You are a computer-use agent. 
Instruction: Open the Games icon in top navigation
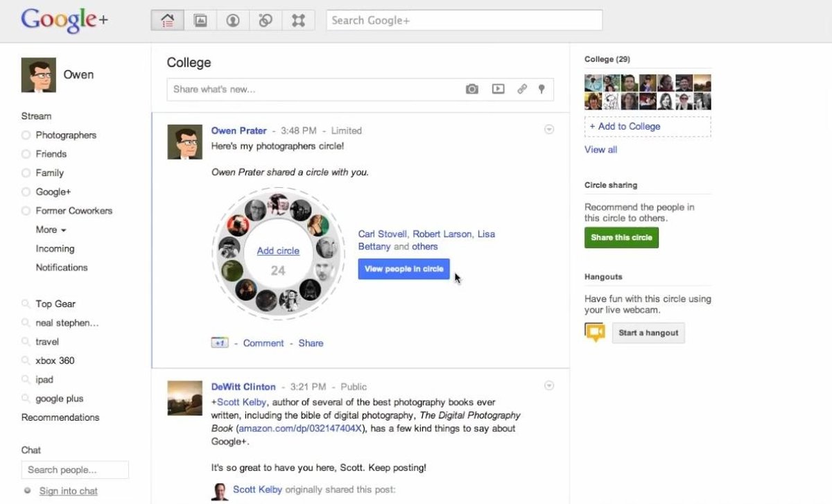pyautogui.click(x=298, y=20)
